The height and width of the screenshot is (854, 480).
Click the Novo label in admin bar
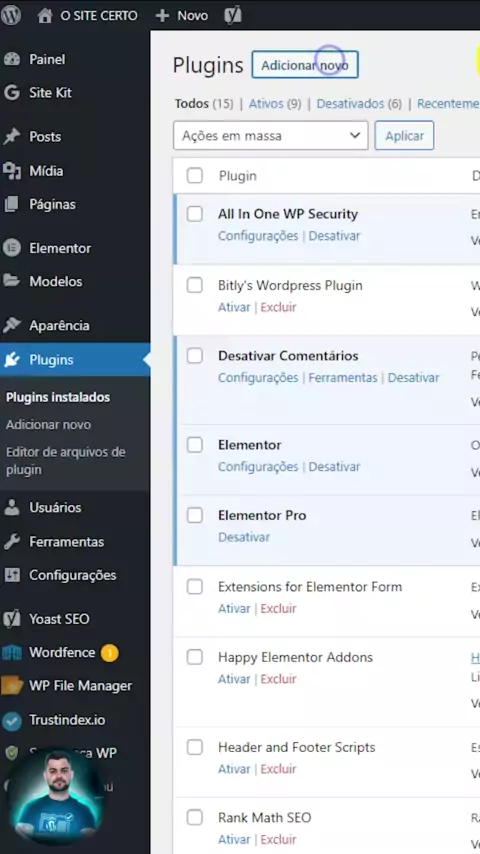coord(192,16)
